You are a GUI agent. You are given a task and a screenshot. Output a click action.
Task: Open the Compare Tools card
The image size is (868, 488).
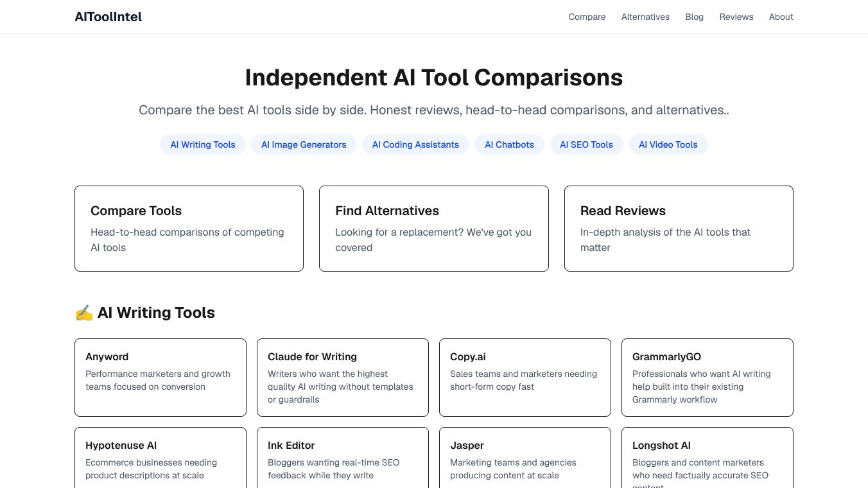click(189, 229)
